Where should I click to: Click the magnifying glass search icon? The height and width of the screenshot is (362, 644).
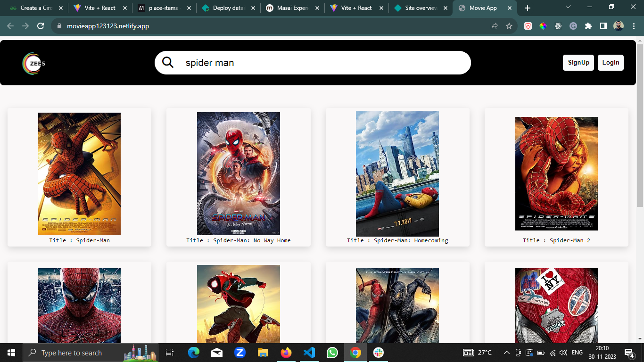coord(168,63)
